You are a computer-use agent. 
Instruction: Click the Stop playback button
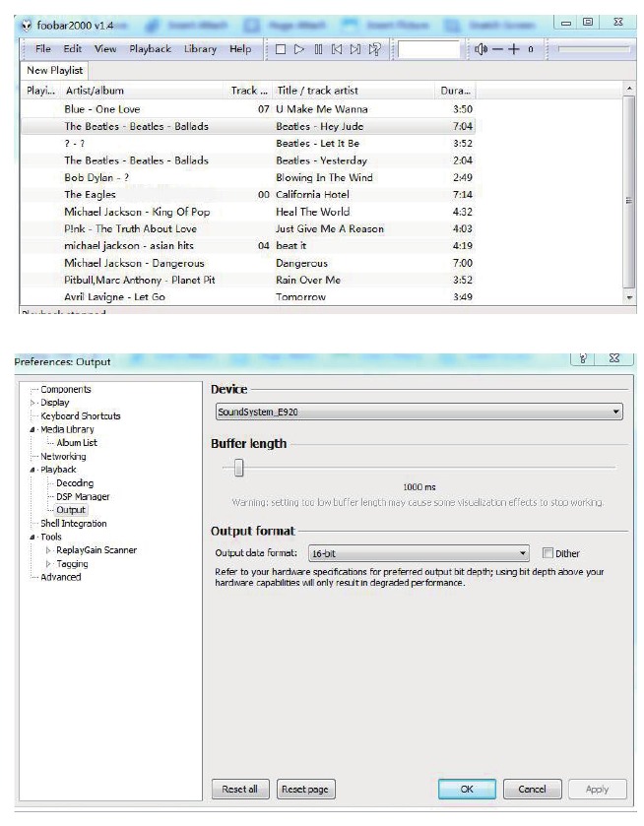(x=281, y=49)
